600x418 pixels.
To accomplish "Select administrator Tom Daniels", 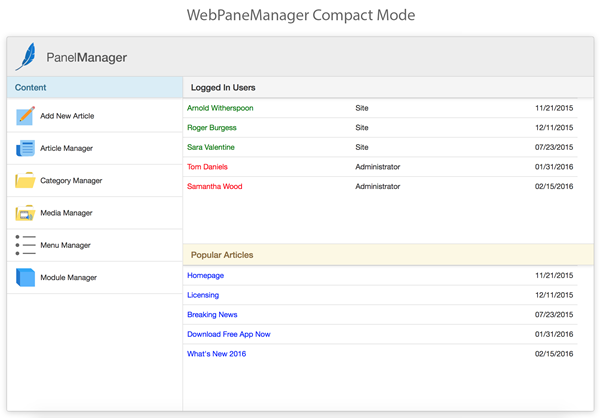I will [x=208, y=167].
